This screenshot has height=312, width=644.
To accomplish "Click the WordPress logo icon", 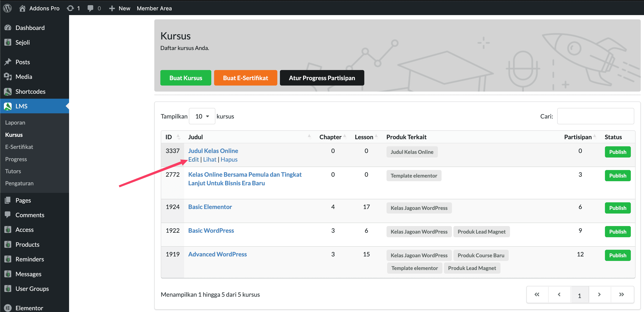I will (x=8, y=8).
